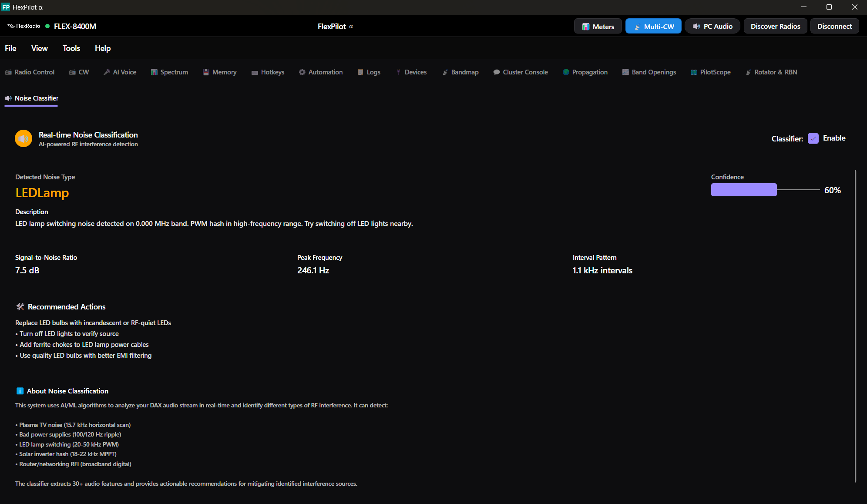Screen dimensions: 867x504
Task: Toggle the PC Audio button
Action: click(712, 27)
